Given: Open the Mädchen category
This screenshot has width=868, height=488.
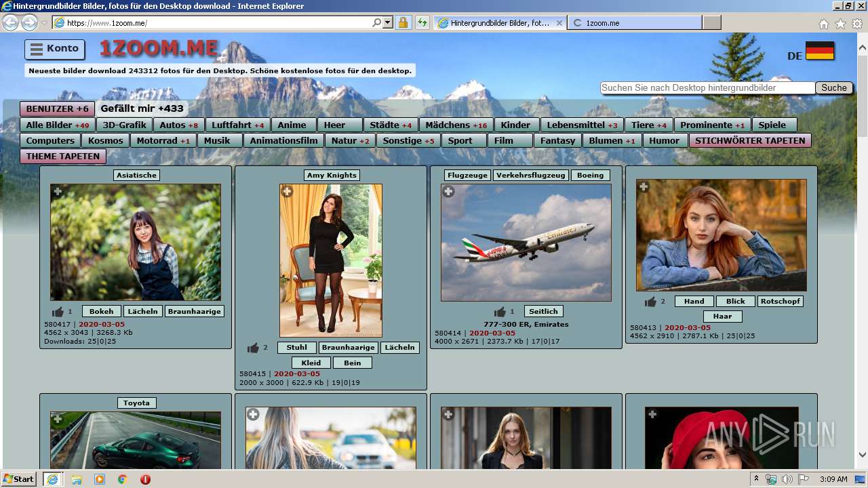Looking at the screenshot, I should [456, 125].
